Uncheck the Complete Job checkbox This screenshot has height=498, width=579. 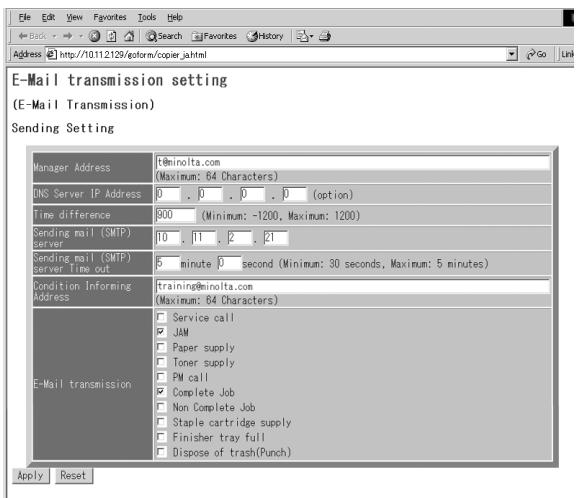point(161,392)
